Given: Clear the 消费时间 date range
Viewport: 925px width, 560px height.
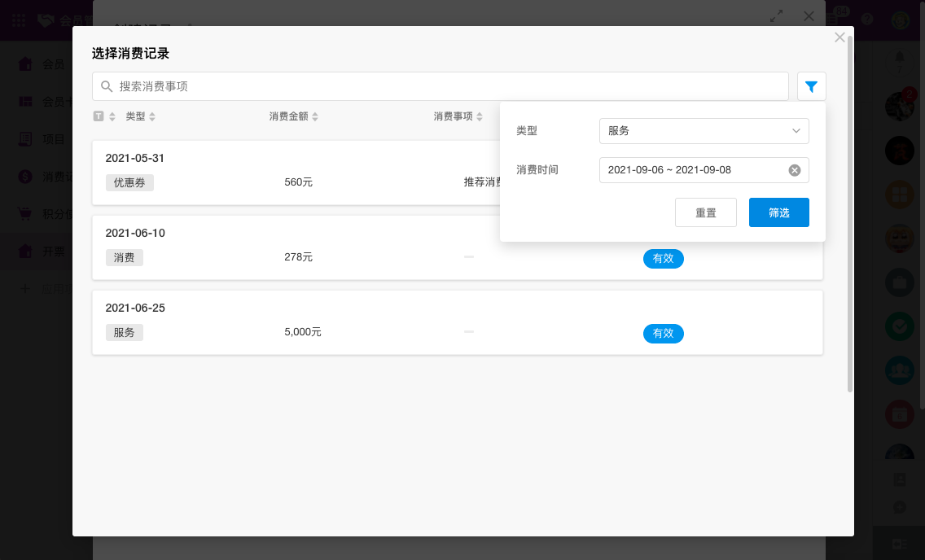Looking at the screenshot, I should 795,170.
